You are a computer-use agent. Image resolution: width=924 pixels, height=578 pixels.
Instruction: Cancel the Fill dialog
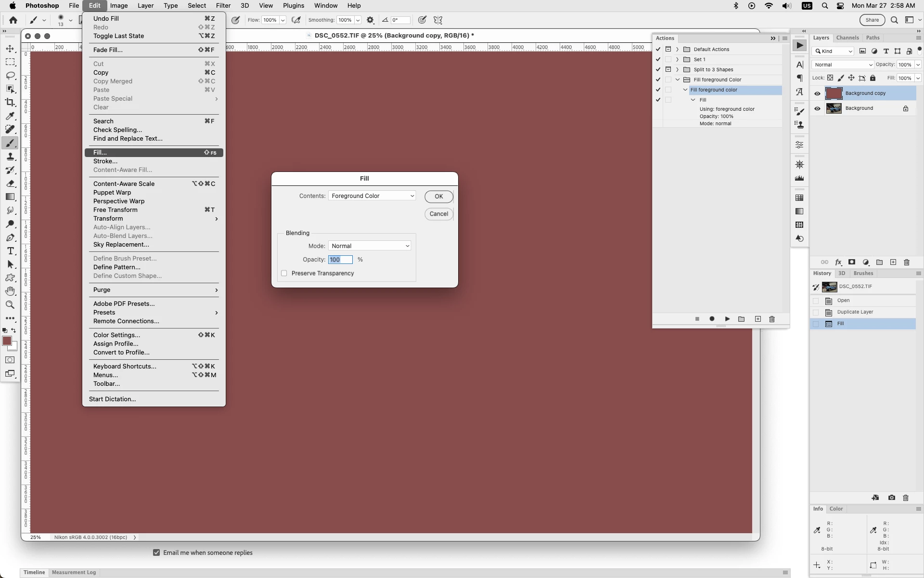click(438, 214)
